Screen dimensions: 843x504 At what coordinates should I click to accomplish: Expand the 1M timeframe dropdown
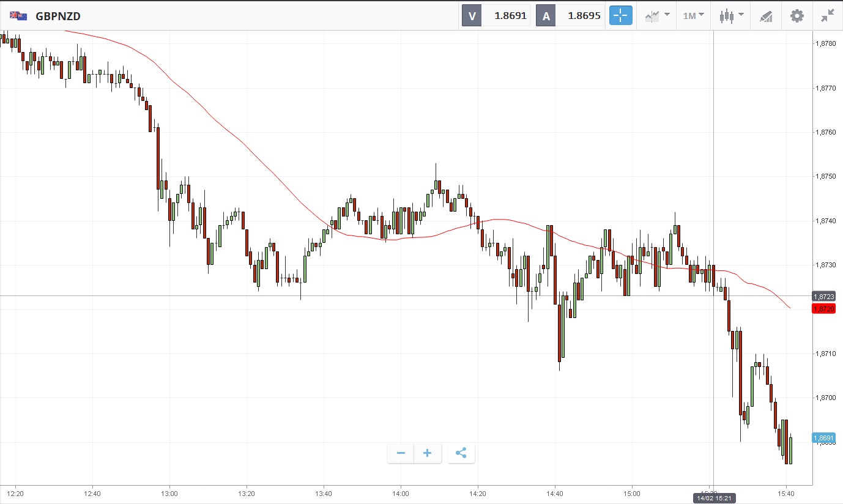click(x=693, y=16)
